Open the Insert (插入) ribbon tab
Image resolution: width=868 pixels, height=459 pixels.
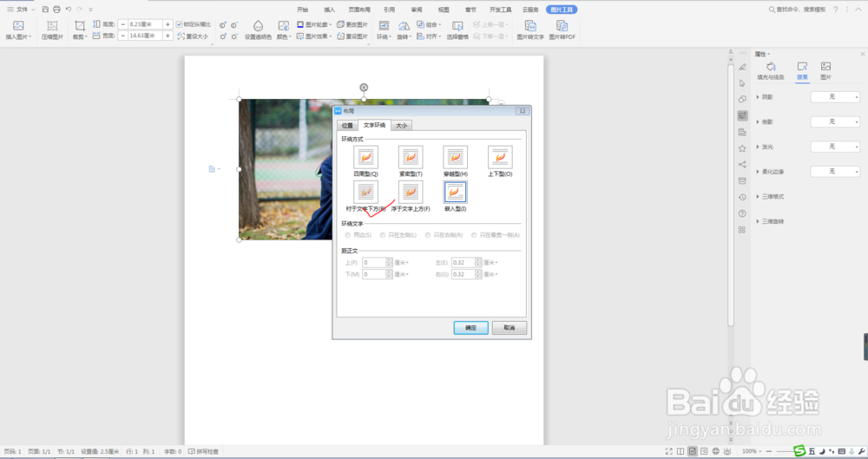329,10
